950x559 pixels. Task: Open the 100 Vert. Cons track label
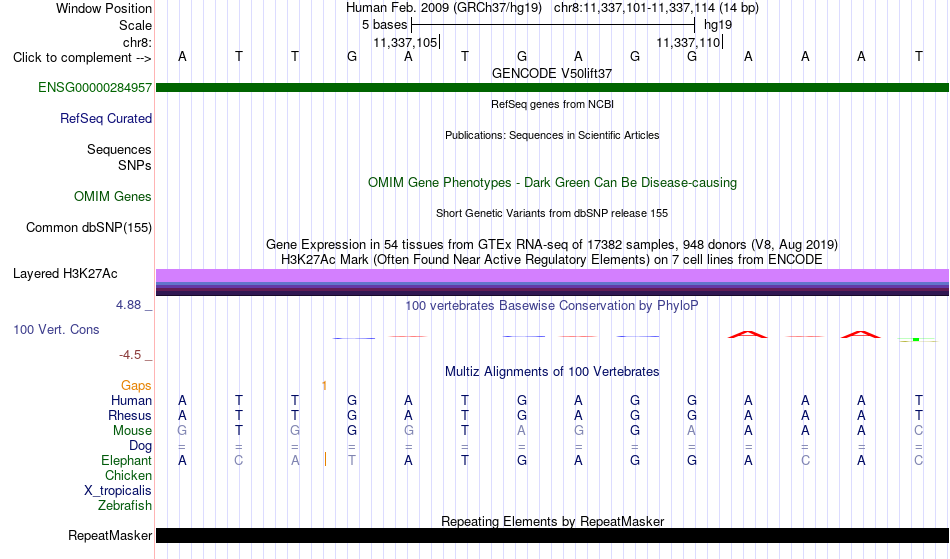coord(56,329)
